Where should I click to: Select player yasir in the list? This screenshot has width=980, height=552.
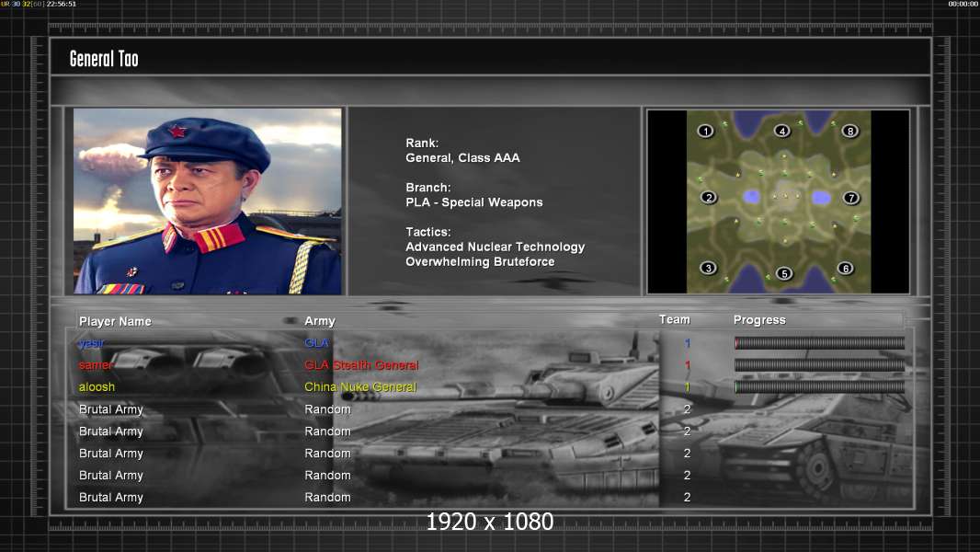[92, 343]
